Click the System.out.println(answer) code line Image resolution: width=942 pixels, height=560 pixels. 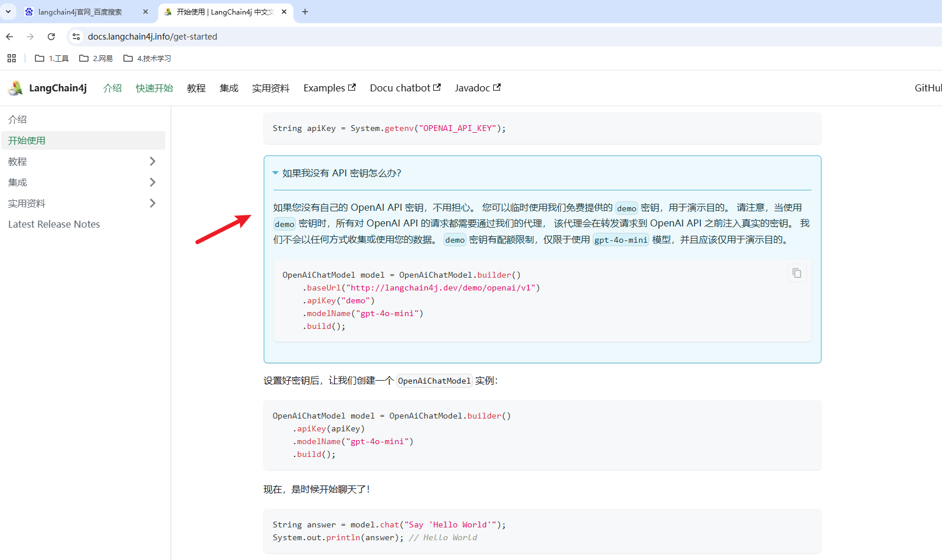click(x=375, y=537)
